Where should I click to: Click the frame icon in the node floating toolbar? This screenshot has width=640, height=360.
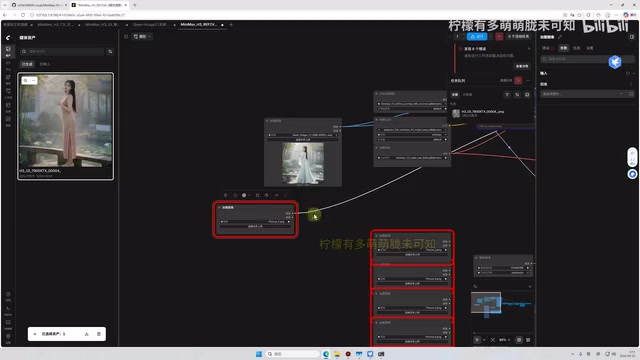[x=258, y=195]
